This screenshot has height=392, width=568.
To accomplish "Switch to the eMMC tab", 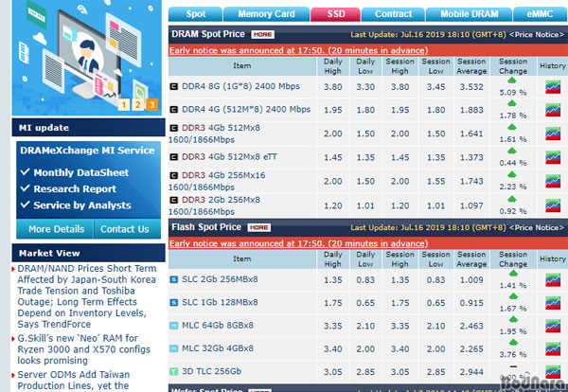I will (541, 14).
